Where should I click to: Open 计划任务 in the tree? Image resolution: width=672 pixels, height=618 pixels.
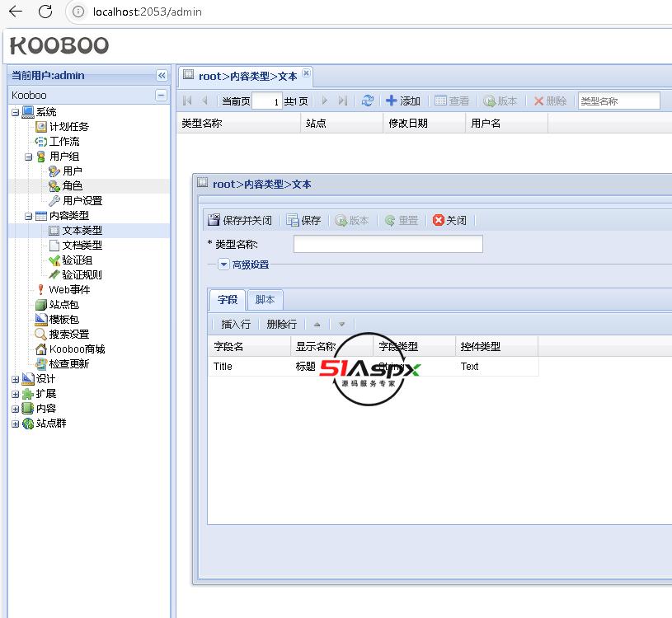[69, 127]
